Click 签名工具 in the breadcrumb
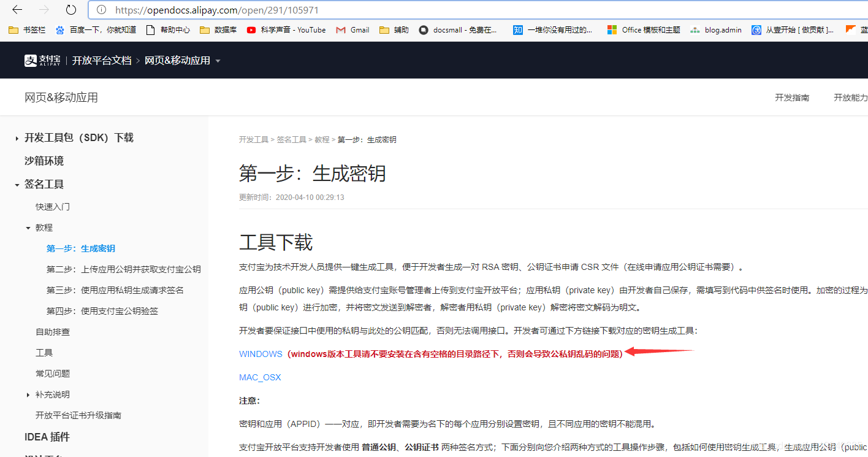The image size is (868, 457). [x=292, y=140]
